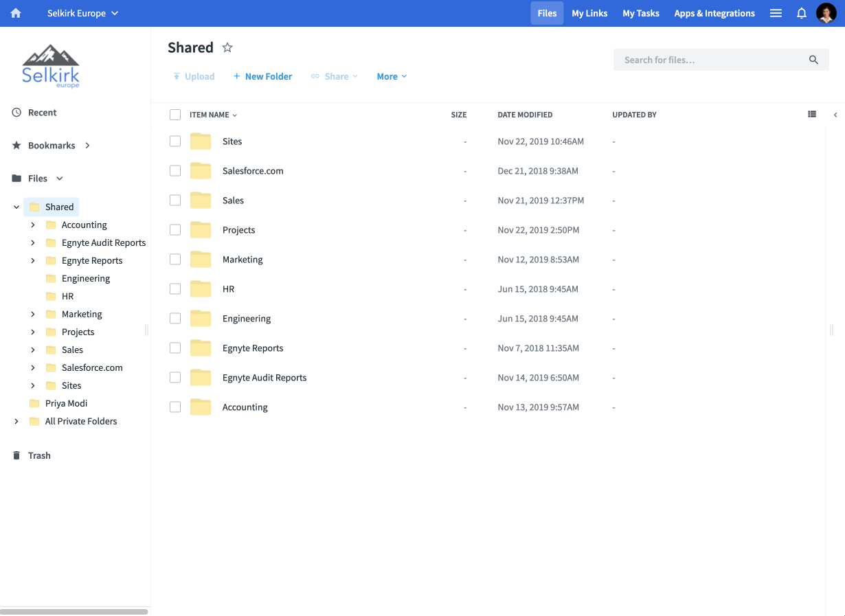845x616 pixels.
Task: Open Sales folder icon in list
Action: click(x=201, y=201)
